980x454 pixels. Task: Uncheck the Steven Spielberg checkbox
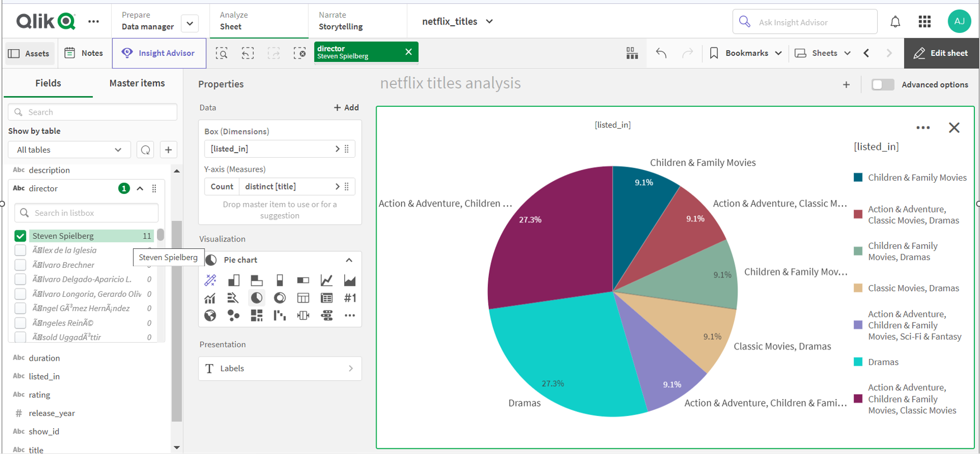(x=20, y=236)
